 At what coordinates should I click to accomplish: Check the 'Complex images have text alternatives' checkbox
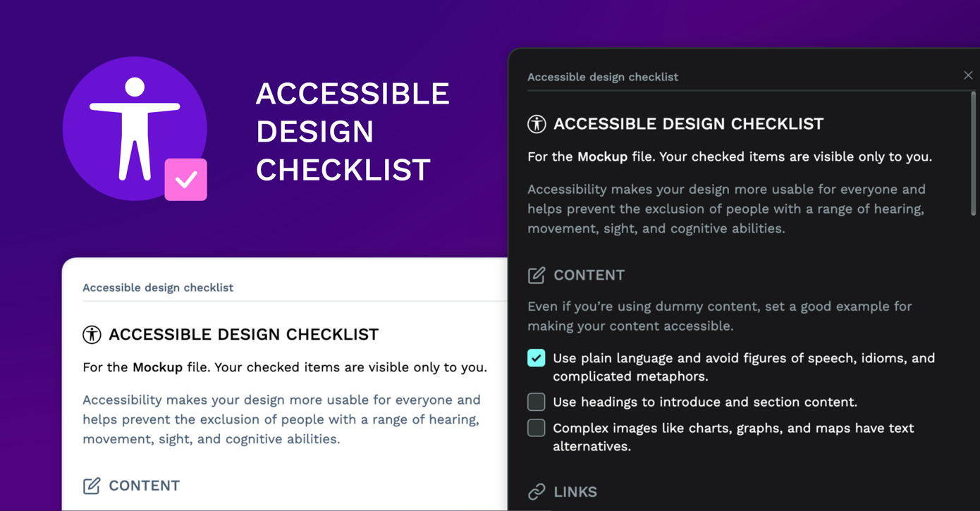coord(536,428)
